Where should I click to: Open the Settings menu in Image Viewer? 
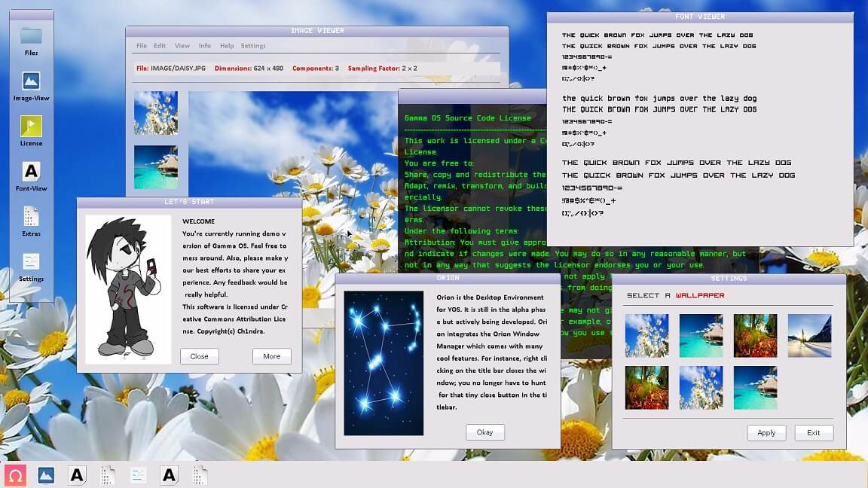coord(253,46)
